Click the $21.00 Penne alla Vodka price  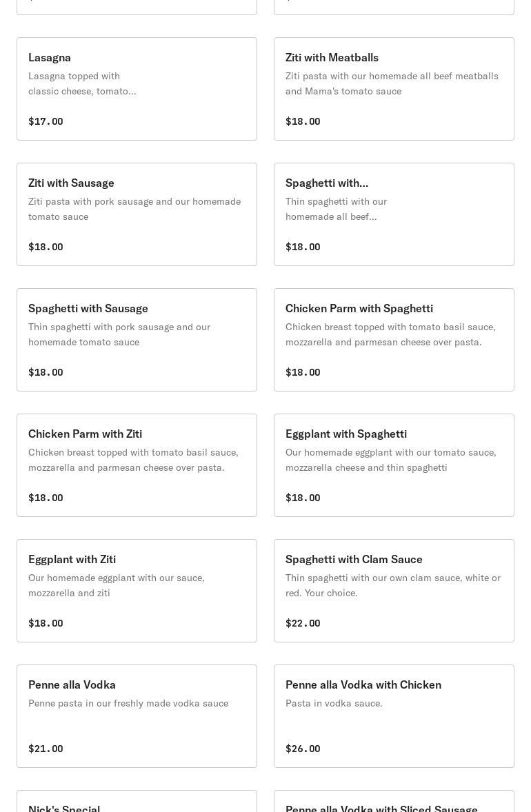46,749
